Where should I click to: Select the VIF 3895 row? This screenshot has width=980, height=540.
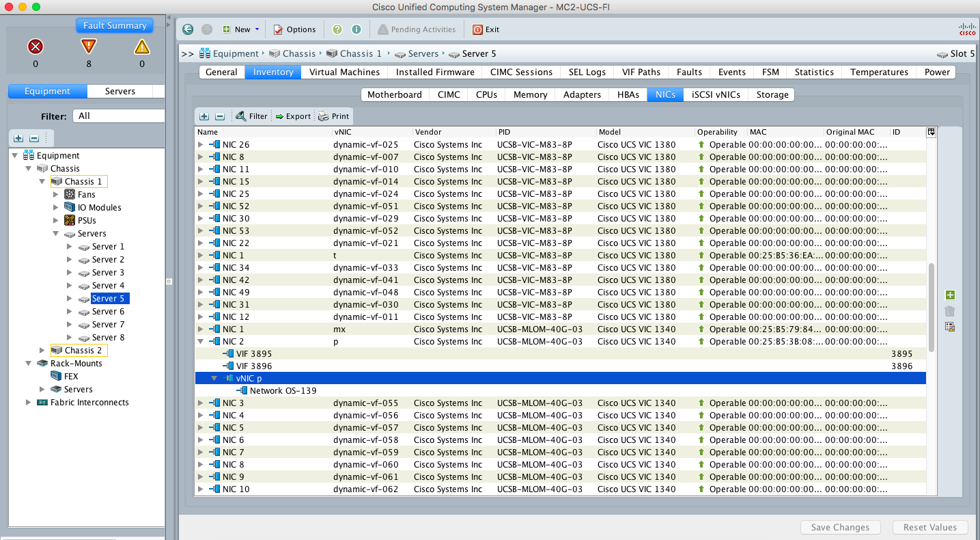click(560, 353)
